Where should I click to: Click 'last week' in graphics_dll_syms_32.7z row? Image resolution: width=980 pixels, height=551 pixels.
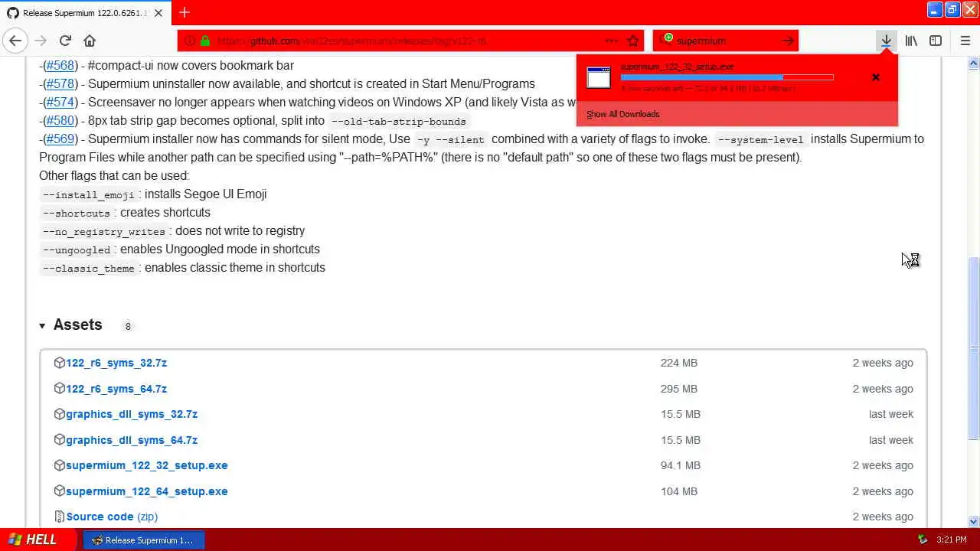[891, 414]
